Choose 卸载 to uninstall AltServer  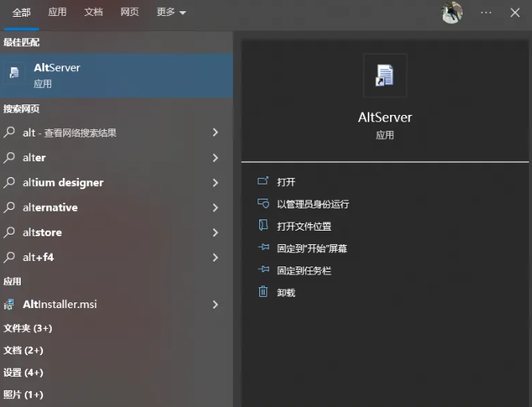[286, 293]
